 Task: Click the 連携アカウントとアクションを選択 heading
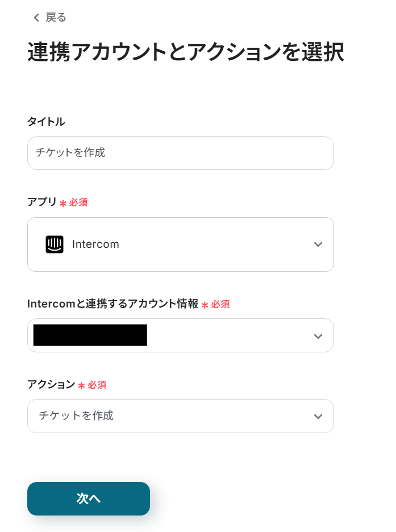pyautogui.click(x=185, y=52)
